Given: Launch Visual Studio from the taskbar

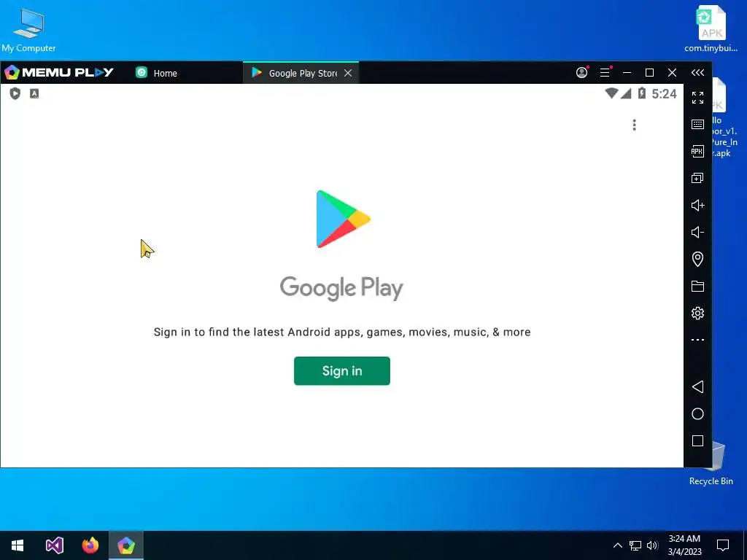Looking at the screenshot, I should click(54, 545).
